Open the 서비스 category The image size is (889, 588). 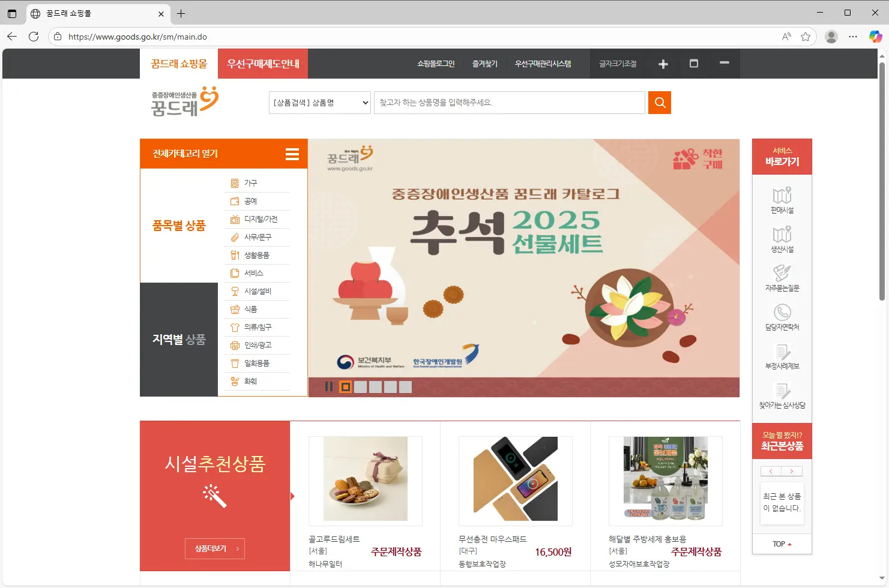tap(253, 273)
